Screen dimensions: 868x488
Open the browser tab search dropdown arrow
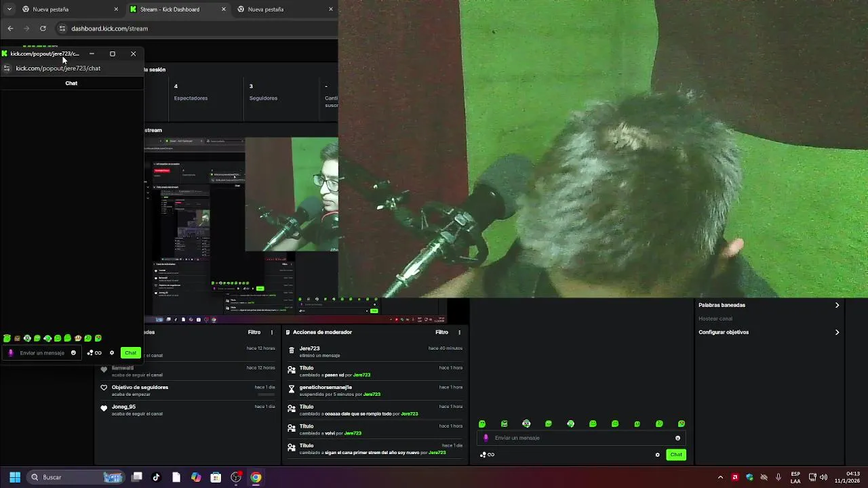[9, 9]
